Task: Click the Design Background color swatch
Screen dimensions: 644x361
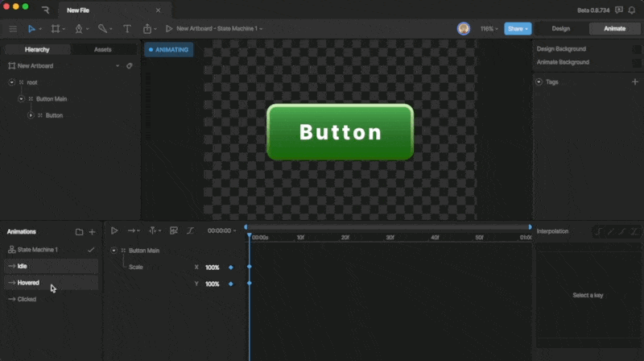Action: pos(637,49)
